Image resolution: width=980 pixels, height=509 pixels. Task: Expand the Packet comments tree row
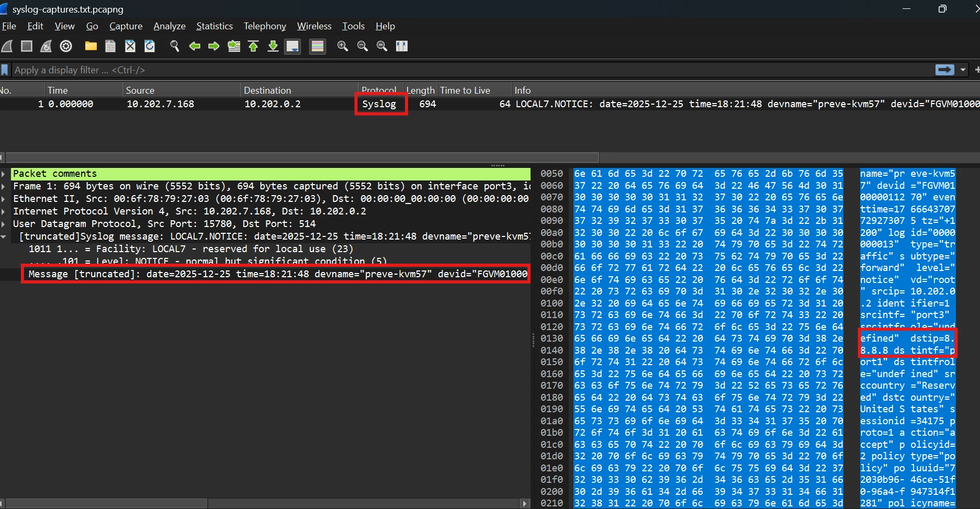coord(4,174)
